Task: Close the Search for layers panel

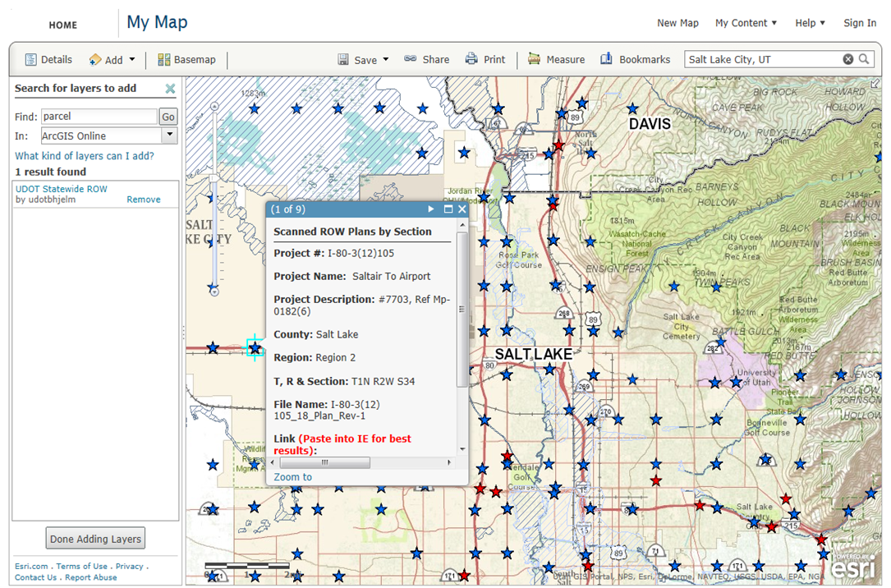Action: click(170, 89)
